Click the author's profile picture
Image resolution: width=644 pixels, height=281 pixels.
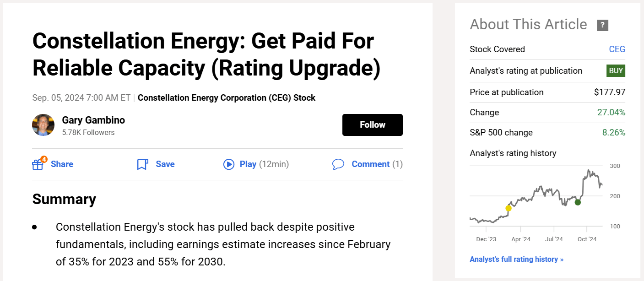coord(43,124)
